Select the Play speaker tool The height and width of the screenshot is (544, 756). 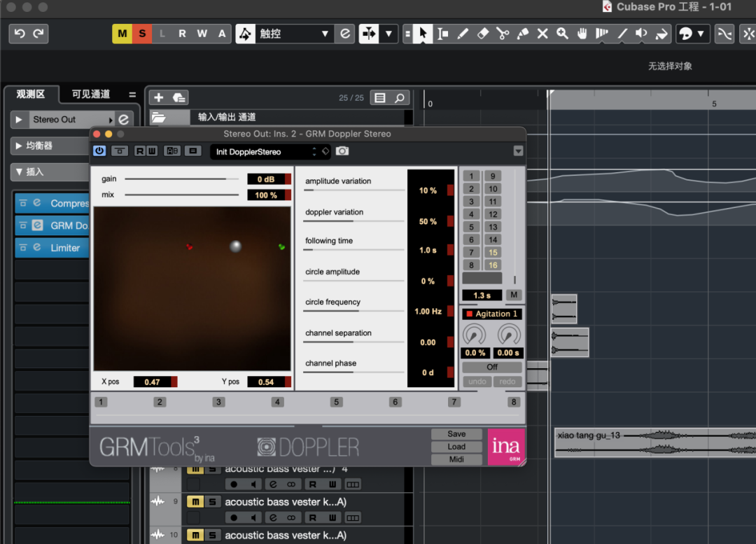pyautogui.click(x=642, y=34)
